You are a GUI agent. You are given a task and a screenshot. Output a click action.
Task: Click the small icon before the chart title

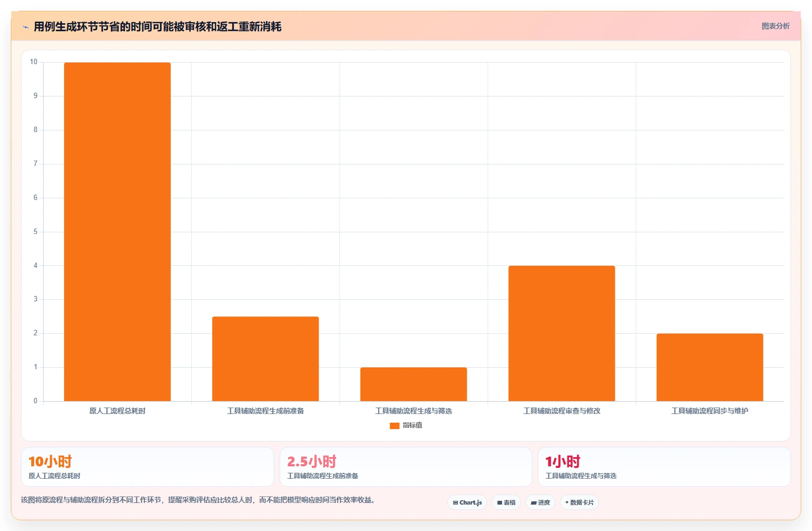tap(25, 27)
